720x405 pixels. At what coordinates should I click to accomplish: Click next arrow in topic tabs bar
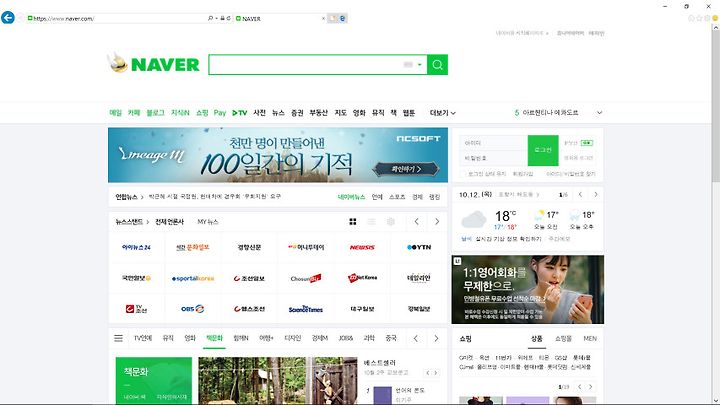[436, 338]
